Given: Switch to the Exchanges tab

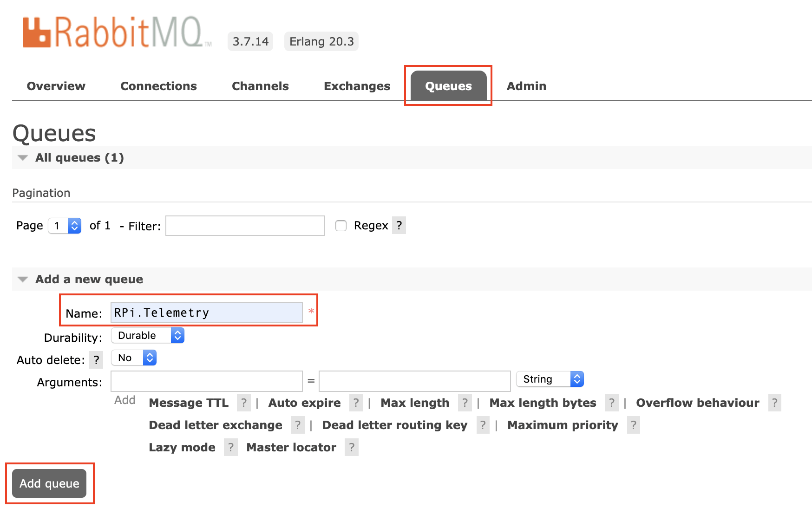Looking at the screenshot, I should (357, 86).
